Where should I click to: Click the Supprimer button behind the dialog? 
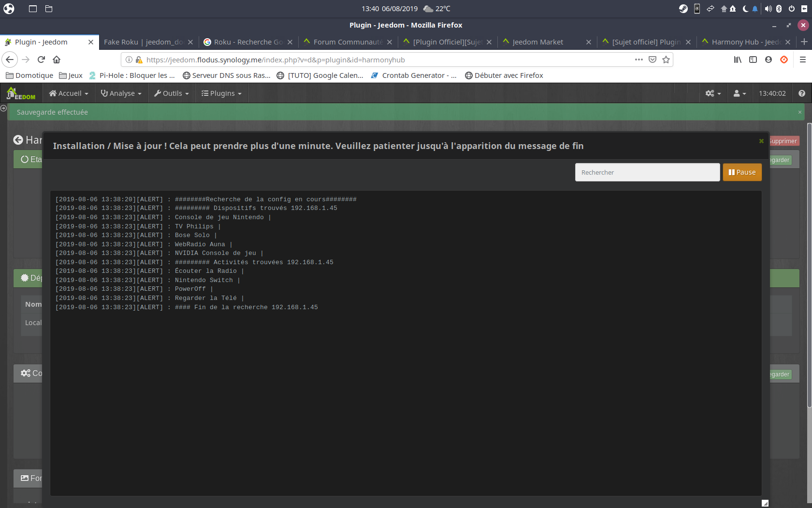pos(783,141)
